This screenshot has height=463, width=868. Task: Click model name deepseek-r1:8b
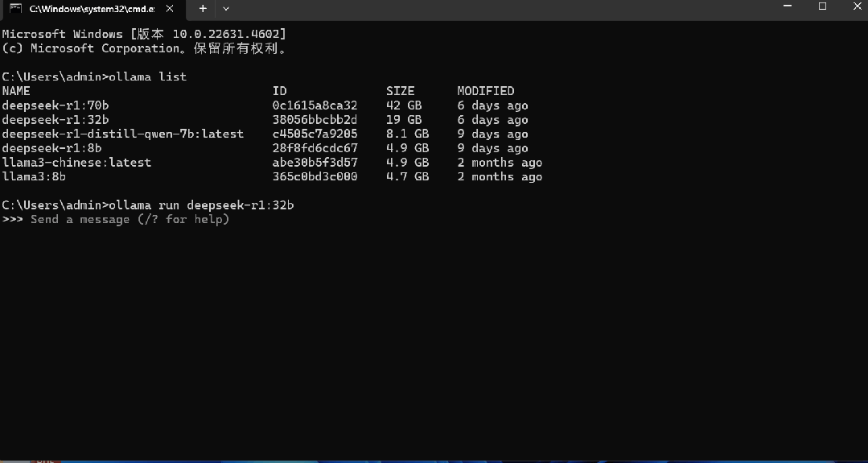point(51,148)
